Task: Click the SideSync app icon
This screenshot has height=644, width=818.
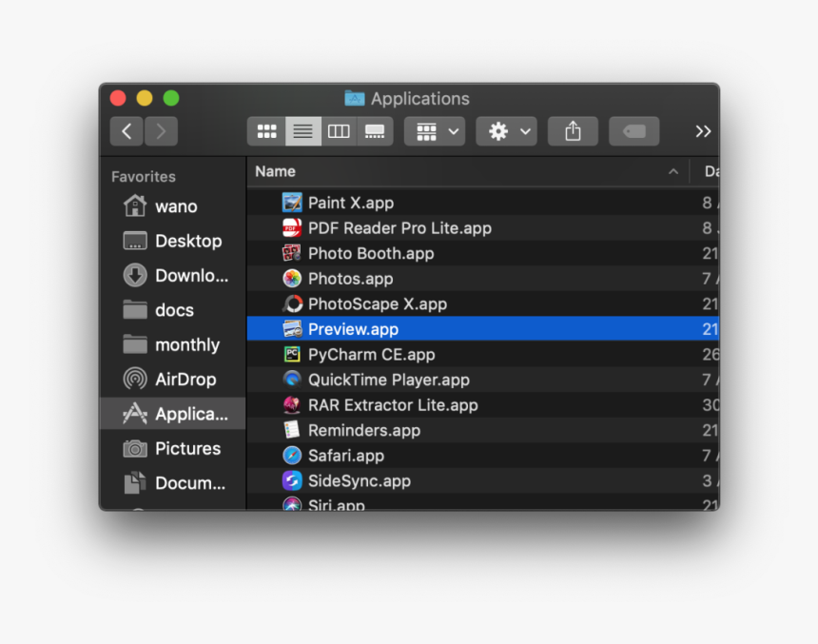Action: [292, 480]
